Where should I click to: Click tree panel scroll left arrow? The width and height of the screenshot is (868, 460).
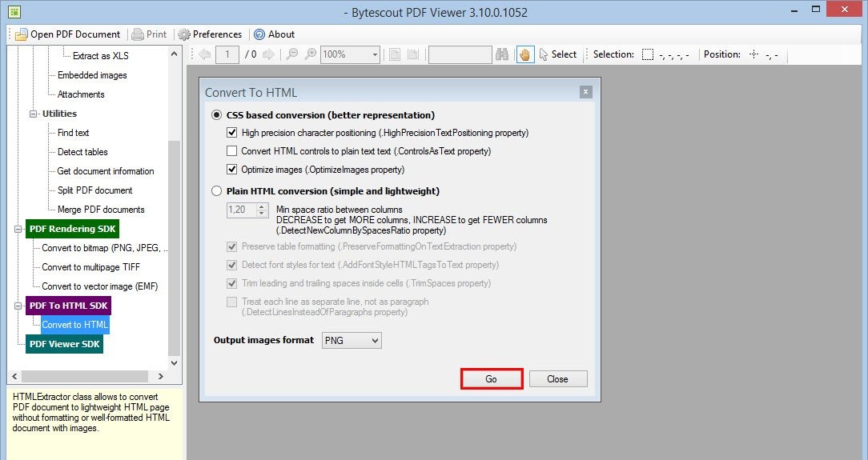point(14,377)
